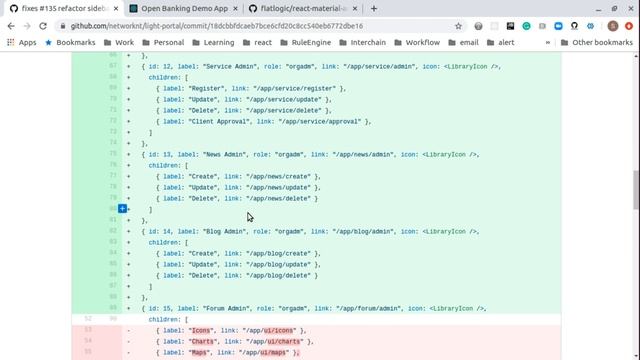Click the "Service Admin" label text
640x360 pixels.
230,67
